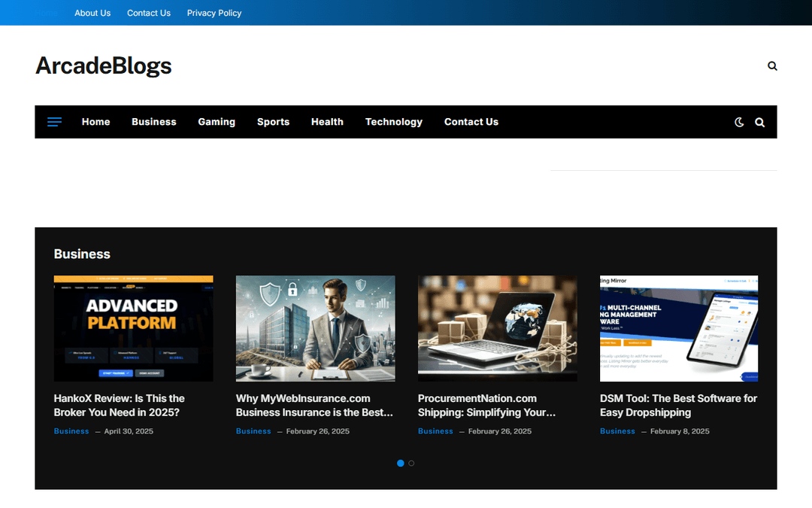The image size is (812, 508).
Task: Switch to the second carousel pagination dot
Action: [x=411, y=464]
